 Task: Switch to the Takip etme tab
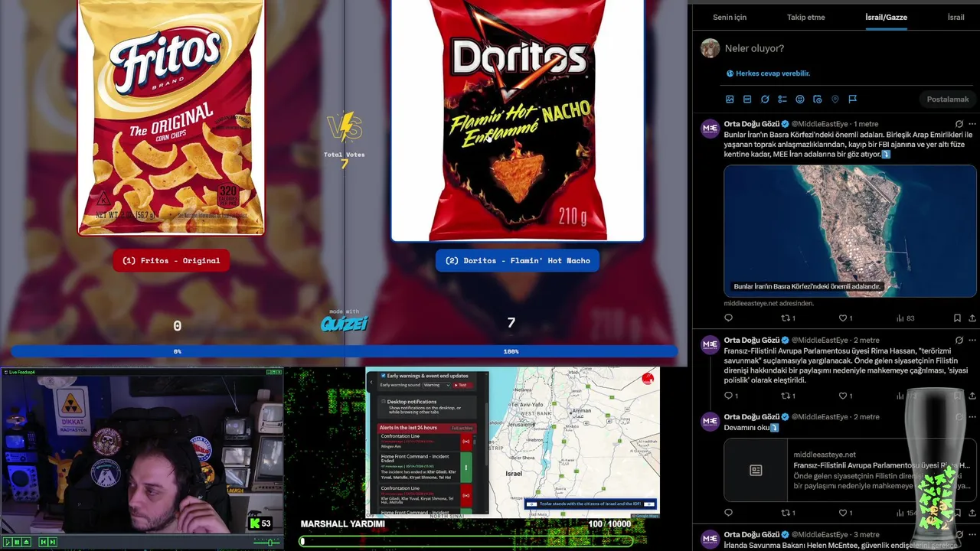(x=806, y=17)
